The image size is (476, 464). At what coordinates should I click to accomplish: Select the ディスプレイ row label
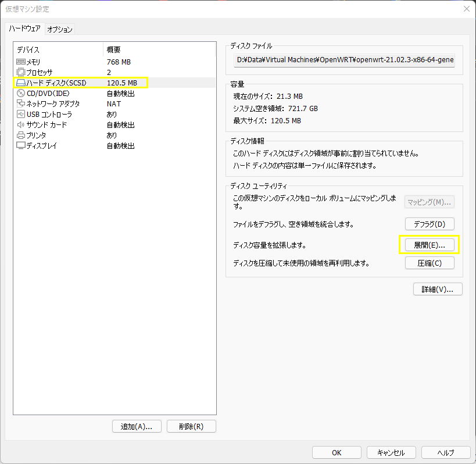[41, 146]
